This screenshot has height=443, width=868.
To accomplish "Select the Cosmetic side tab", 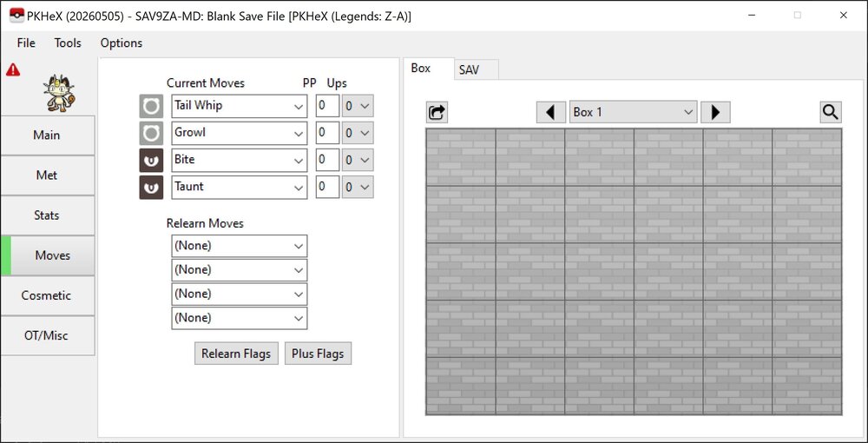I will pos(47,295).
